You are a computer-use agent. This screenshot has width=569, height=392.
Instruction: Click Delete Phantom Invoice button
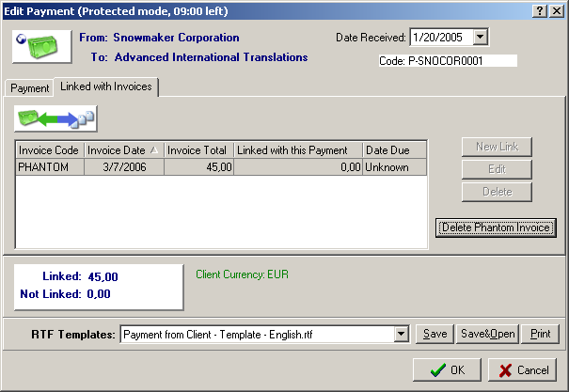click(x=496, y=227)
